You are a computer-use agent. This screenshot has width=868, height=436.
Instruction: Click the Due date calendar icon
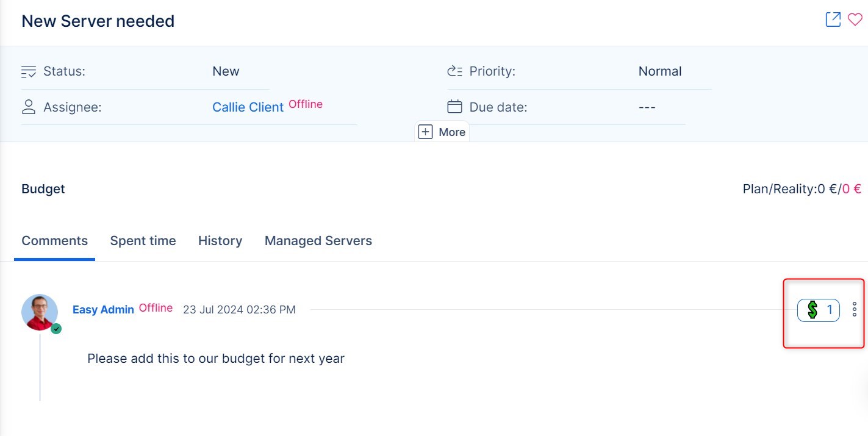tap(454, 107)
